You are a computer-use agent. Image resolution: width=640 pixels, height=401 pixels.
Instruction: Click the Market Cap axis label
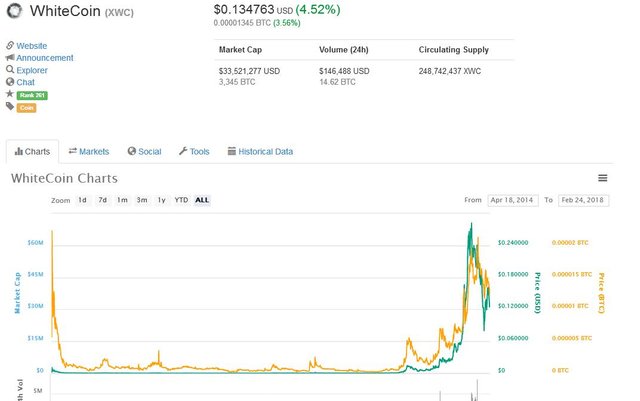click(17, 293)
